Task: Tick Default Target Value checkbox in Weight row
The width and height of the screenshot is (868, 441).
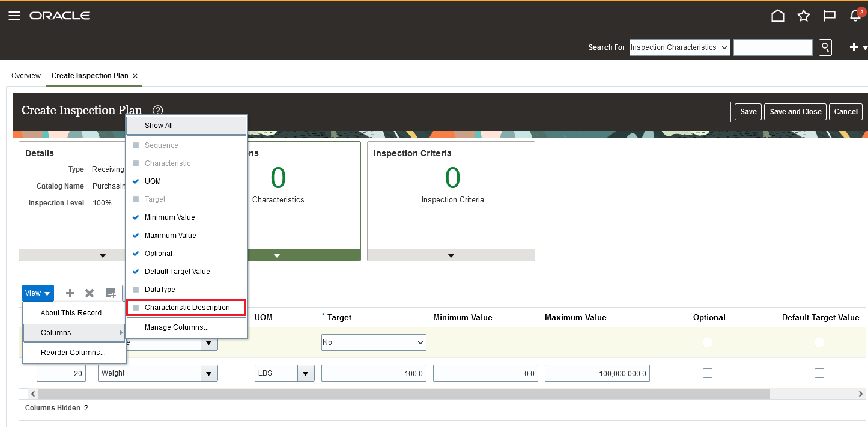Action: 819,373
